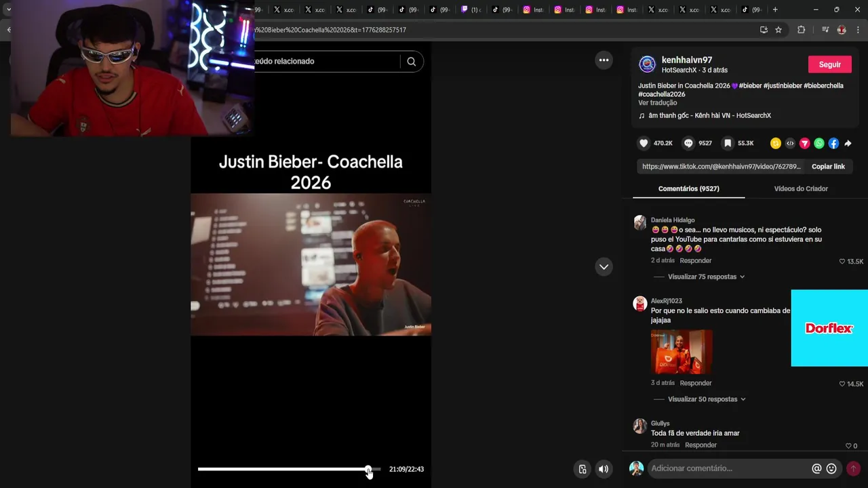The image size is (868, 488).
Task: Repost the video using the yellow repost icon
Action: (776, 143)
